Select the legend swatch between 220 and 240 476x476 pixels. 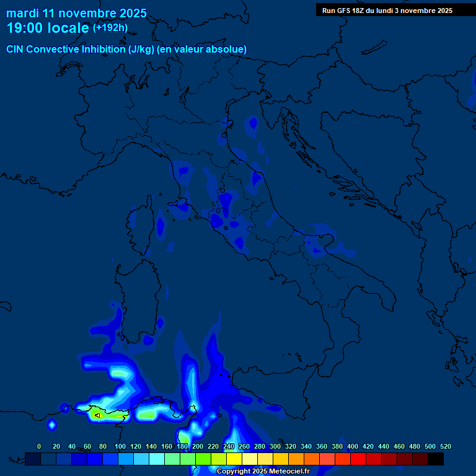tap(219, 459)
